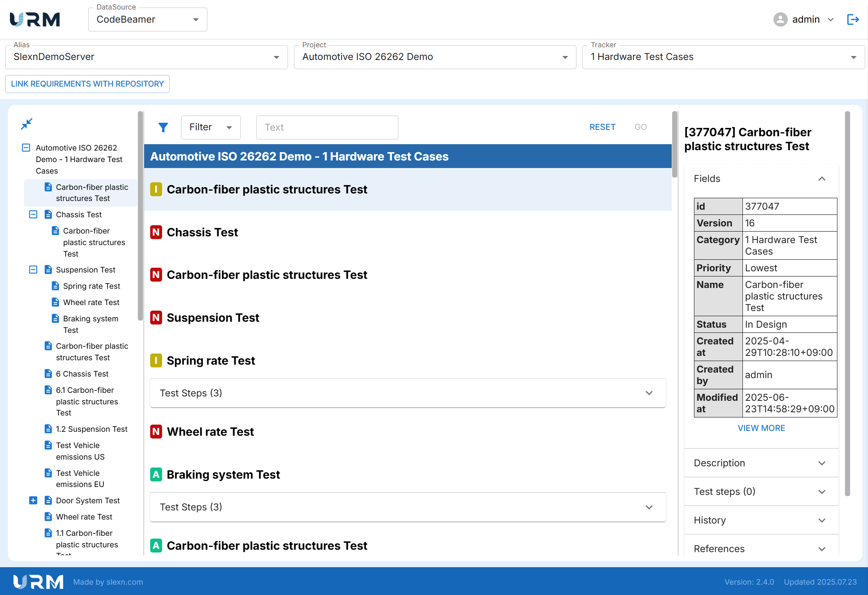Image resolution: width=868 pixels, height=595 pixels.
Task: Click the Priority value Lowest
Action: tap(761, 268)
